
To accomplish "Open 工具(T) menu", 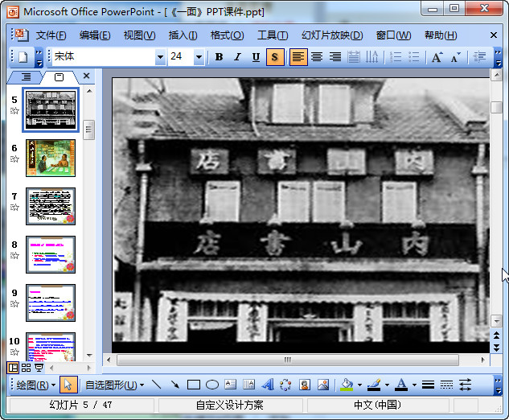I will (x=273, y=35).
